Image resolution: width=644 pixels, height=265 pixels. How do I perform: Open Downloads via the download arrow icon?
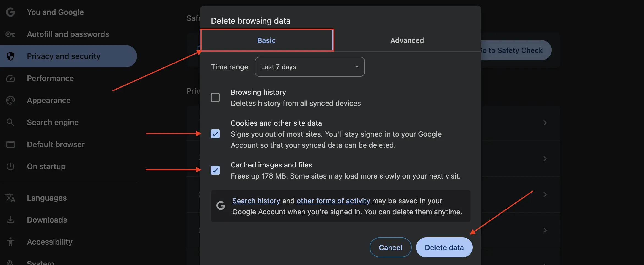click(10, 220)
